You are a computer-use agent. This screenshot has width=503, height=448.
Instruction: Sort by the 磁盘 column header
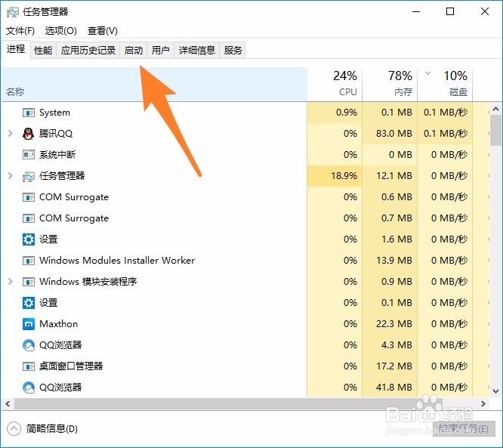(x=445, y=85)
